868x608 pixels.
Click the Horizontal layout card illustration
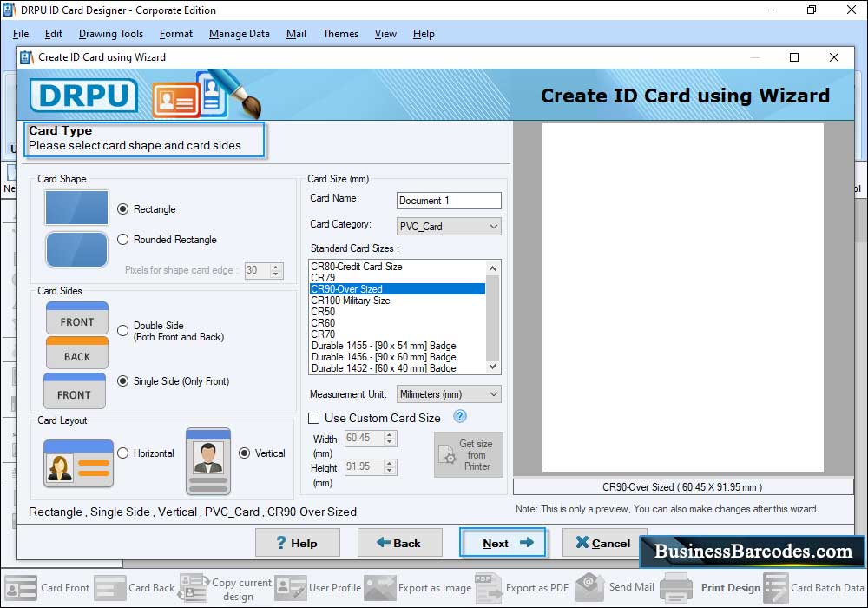[78, 463]
